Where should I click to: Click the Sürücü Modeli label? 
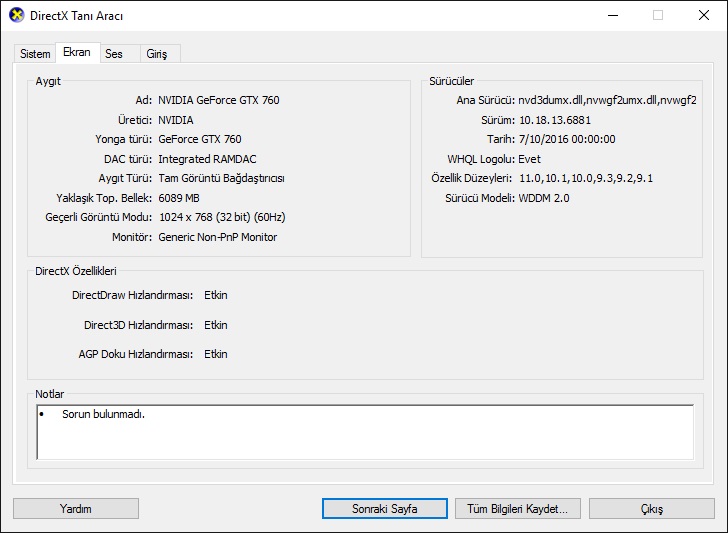pos(480,198)
